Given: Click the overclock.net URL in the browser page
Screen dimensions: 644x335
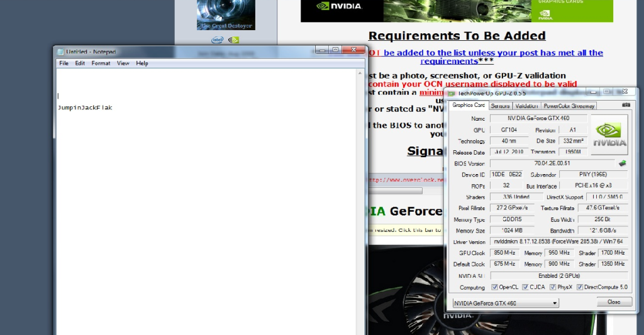Looking at the screenshot, I should (x=406, y=180).
